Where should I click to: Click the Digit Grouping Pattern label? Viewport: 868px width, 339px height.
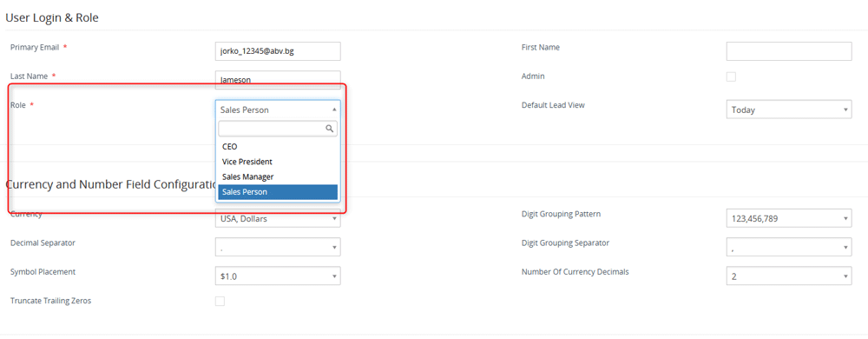(561, 214)
